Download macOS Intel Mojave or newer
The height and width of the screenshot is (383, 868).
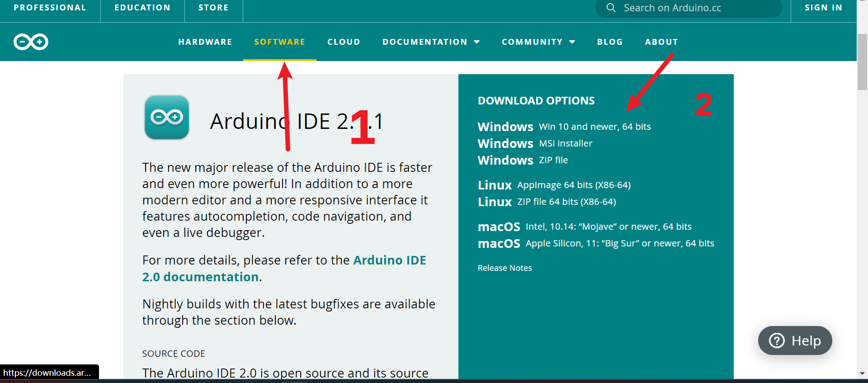coord(585,227)
